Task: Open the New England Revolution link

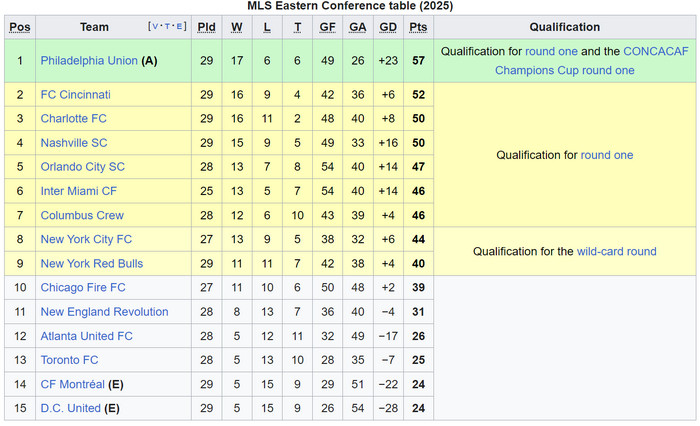Action: pos(104,312)
